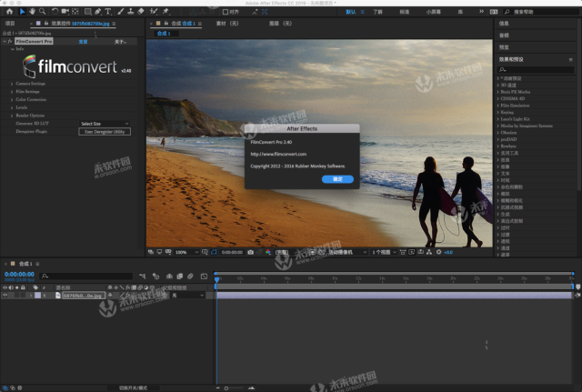Select the Eraser tool

pyautogui.click(x=141, y=12)
